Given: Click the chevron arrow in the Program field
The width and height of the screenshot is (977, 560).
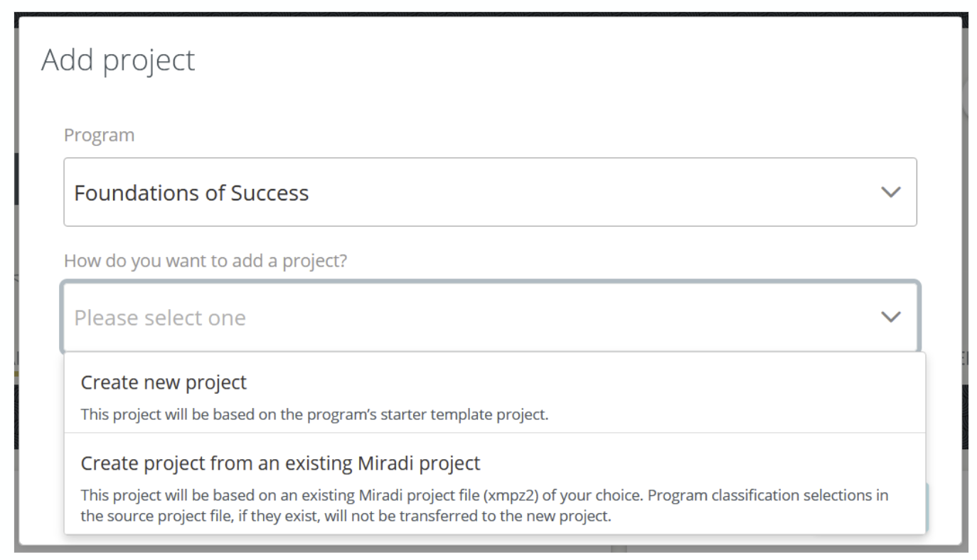Looking at the screenshot, I should (890, 193).
